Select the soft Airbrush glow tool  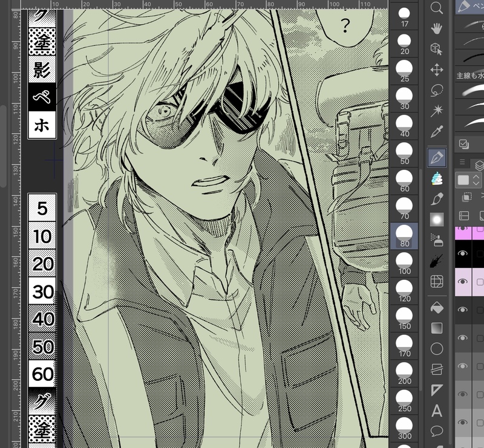[x=437, y=219]
